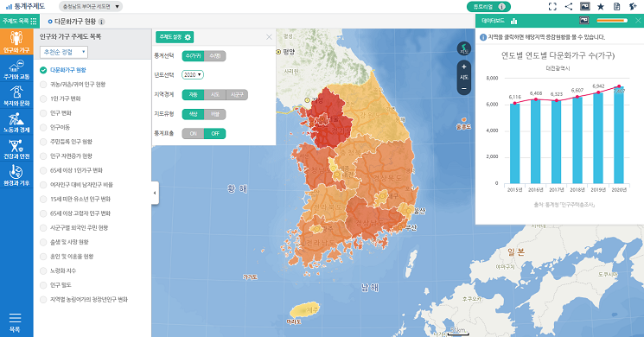This screenshot has width=644, height=337.
Task: Click the 2020년 bar in the chart
Action: coord(619,136)
